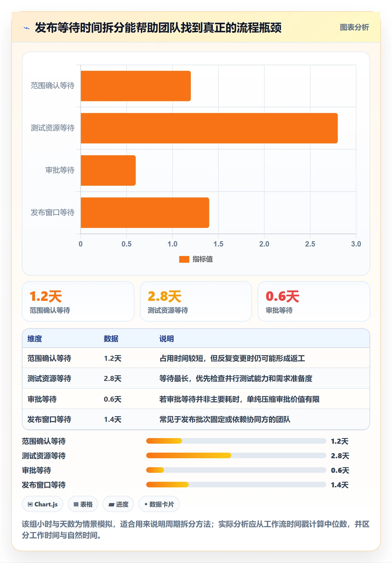This screenshot has height=563, width=392.
Task: Open the 0.6天 审批等待 data card
Action: (314, 301)
